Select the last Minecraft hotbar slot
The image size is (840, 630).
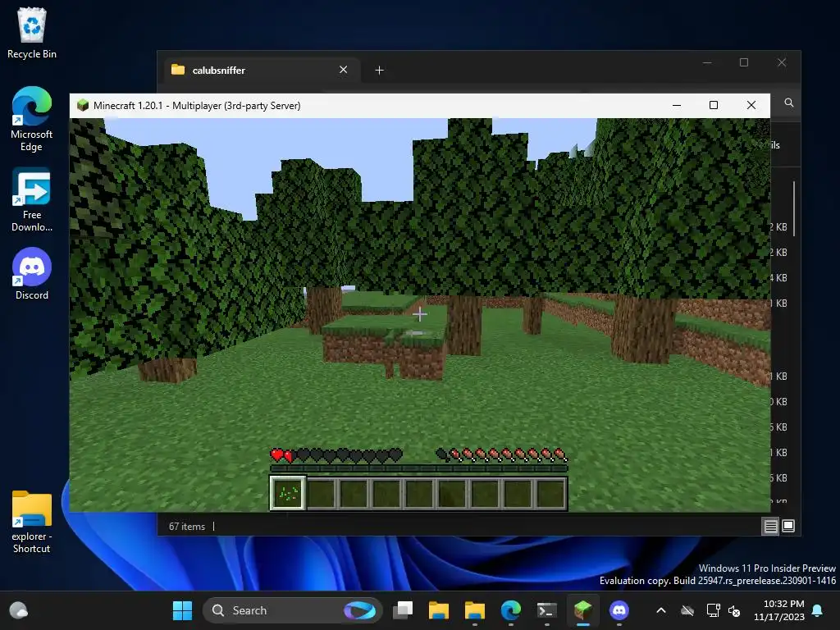point(550,493)
